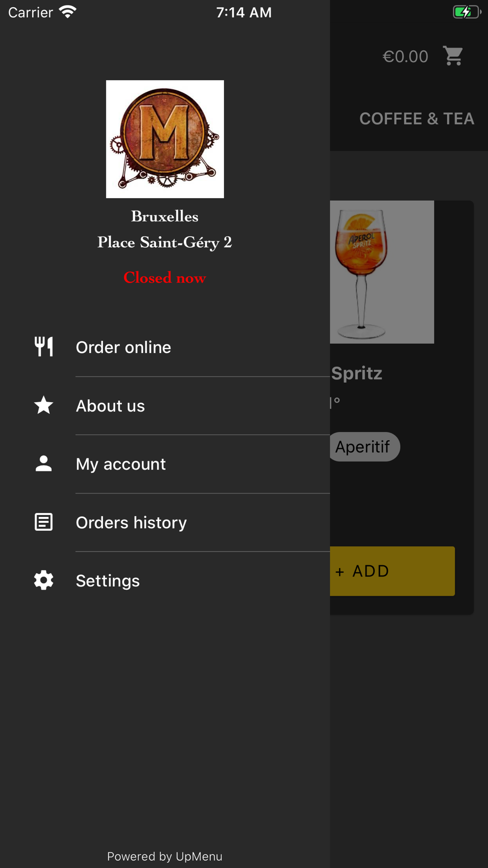View Orders history
488x868 pixels.
[165, 522]
